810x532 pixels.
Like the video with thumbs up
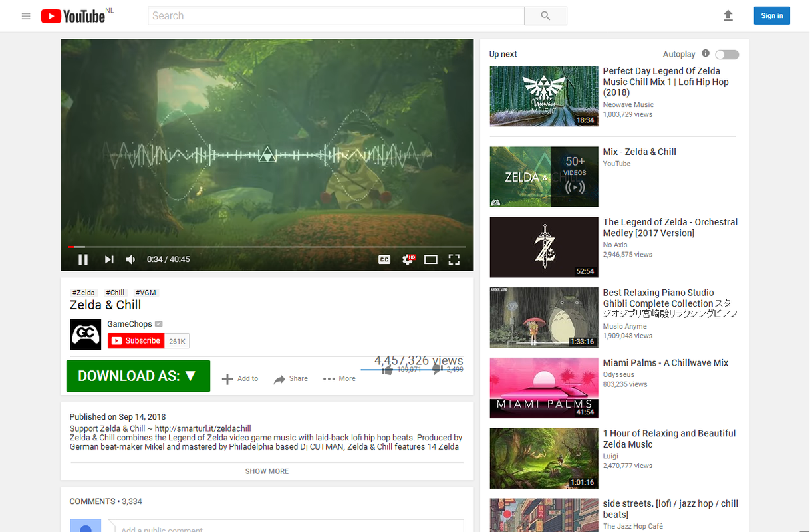(388, 368)
